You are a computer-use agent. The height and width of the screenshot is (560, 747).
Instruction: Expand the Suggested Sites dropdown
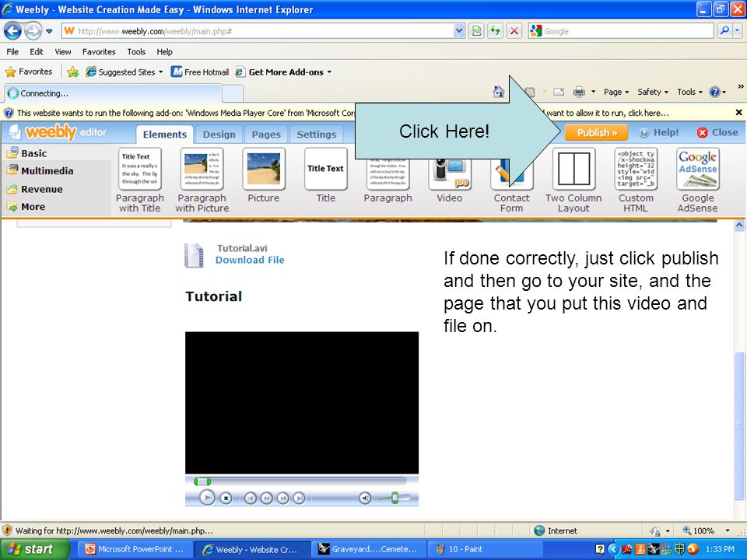point(160,72)
